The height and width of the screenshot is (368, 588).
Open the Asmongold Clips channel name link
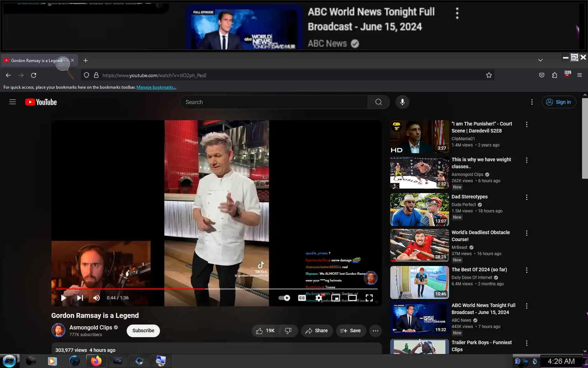tap(91, 327)
